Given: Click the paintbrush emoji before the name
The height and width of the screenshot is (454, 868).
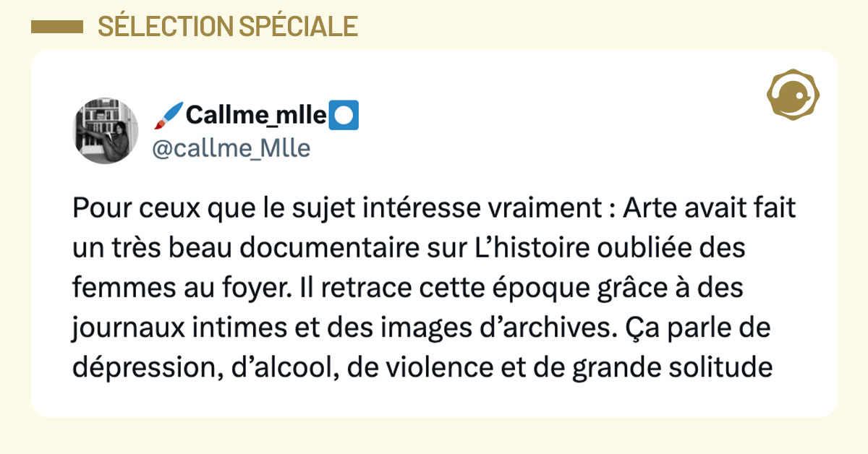Looking at the screenshot, I should pyautogui.click(x=168, y=114).
